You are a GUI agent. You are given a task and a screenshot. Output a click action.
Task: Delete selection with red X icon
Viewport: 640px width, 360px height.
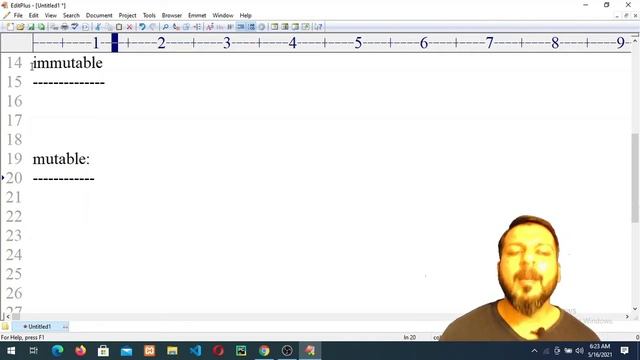pyautogui.click(x=129, y=27)
